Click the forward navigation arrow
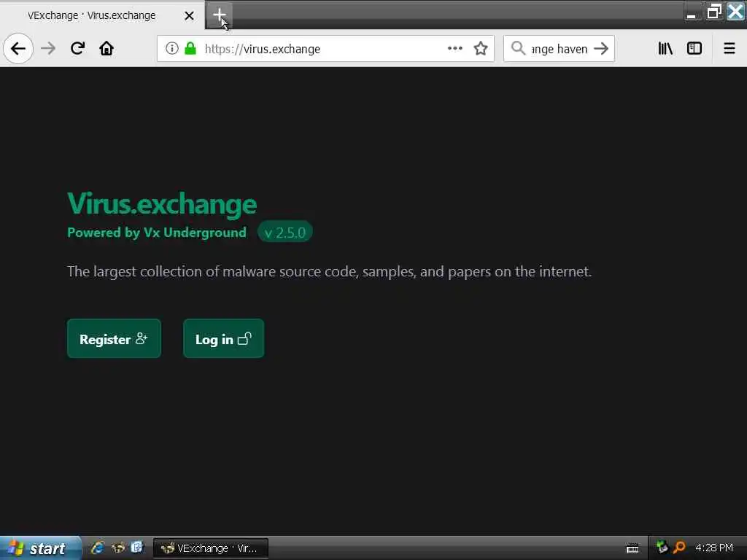The width and height of the screenshot is (747, 560). tap(48, 49)
